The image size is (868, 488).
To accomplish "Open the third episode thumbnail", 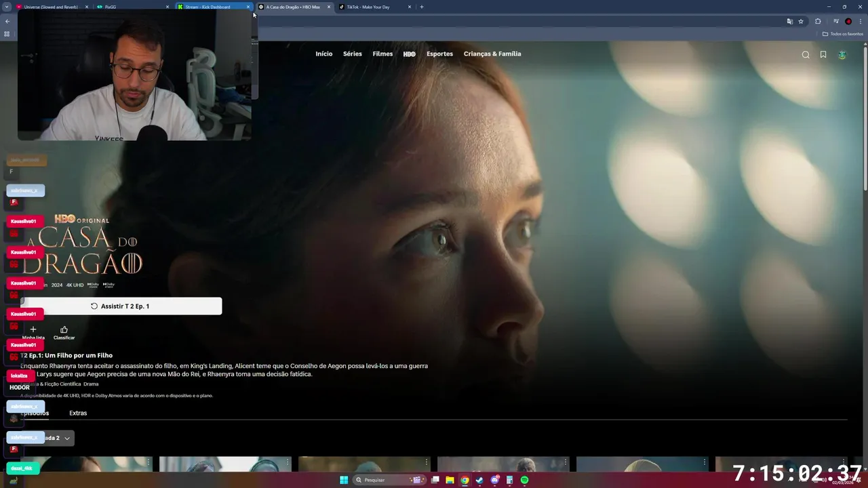I will tap(364, 464).
